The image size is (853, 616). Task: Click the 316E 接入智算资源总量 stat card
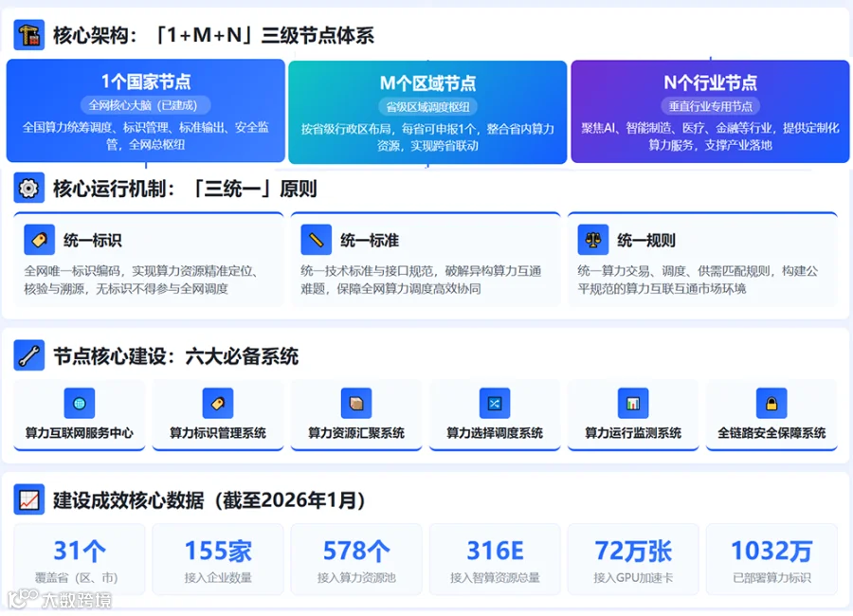pyautogui.click(x=495, y=559)
